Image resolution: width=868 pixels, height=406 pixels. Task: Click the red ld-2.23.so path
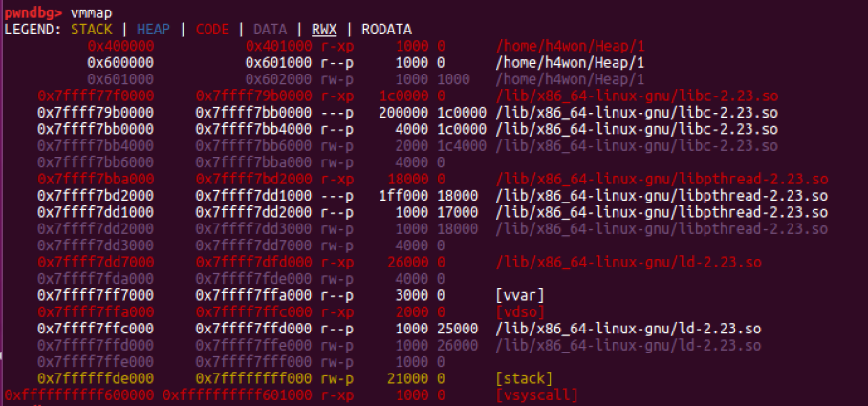point(628,262)
